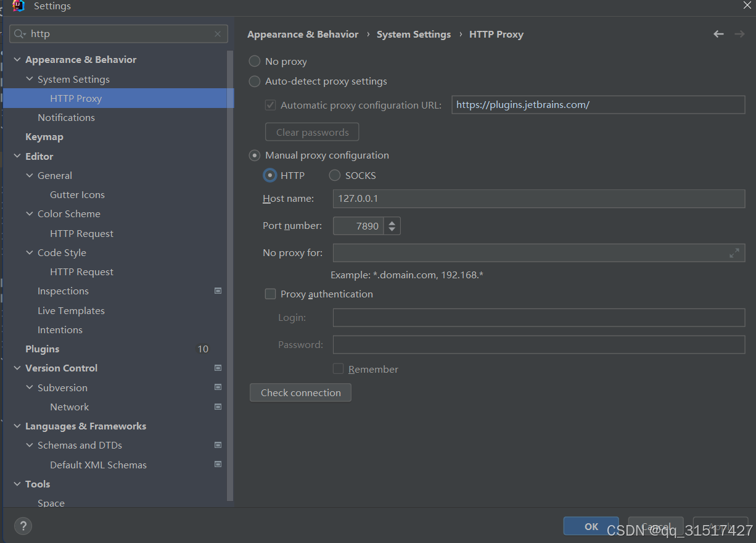Collapse the Editor section
This screenshot has height=543, width=756.
pyautogui.click(x=17, y=156)
